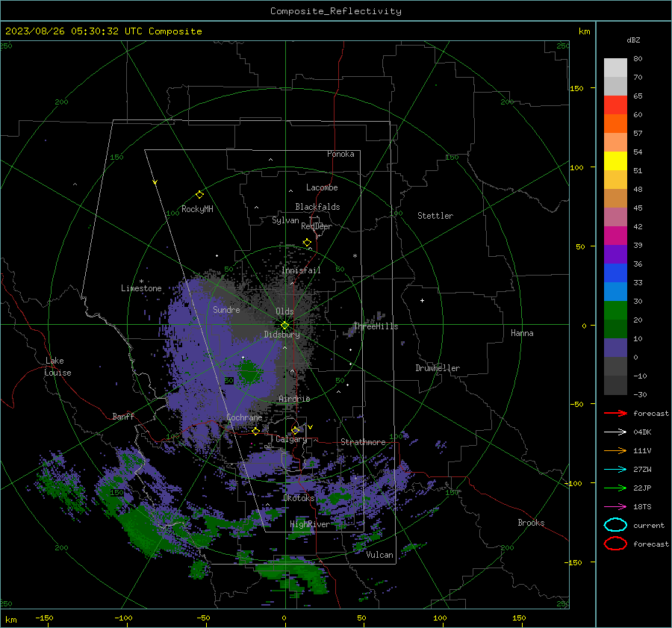Click the RockyMH label
This screenshot has height=628, width=672.
pos(197,209)
